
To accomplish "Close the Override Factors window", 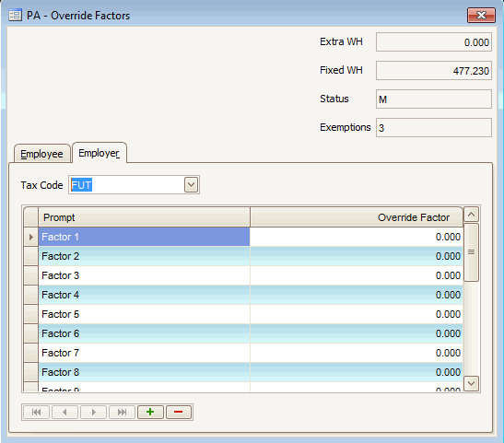I will point(481,15).
